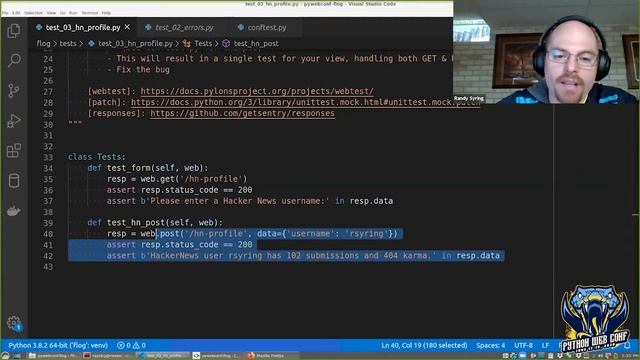Click the class symbol icon beside Tests in breadcrumb
Screen dimensions: 640x360
pyautogui.click(x=187, y=43)
